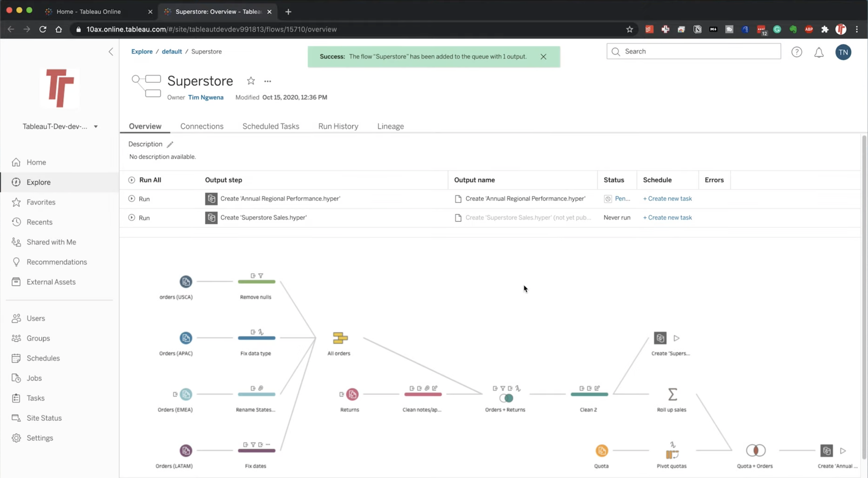
Task: Run the Superstore Sales.hyper output step
Action: [x=139, y=218]
